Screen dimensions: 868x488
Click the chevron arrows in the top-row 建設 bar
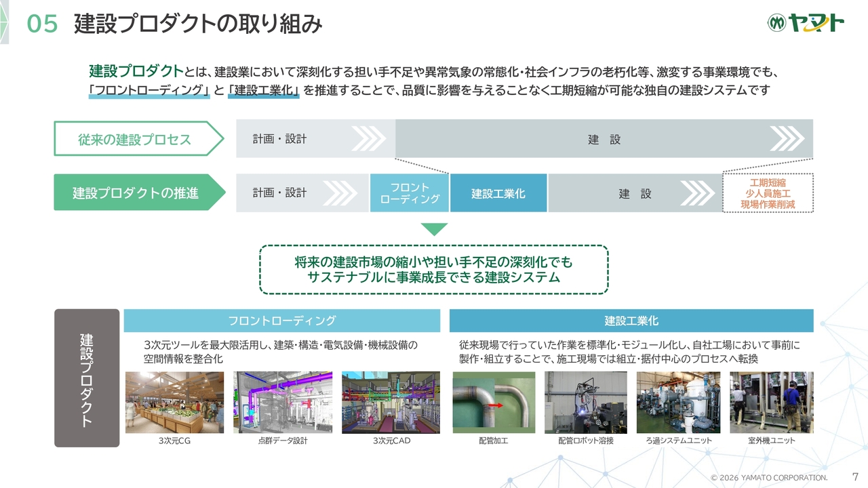tap(787, 139)
